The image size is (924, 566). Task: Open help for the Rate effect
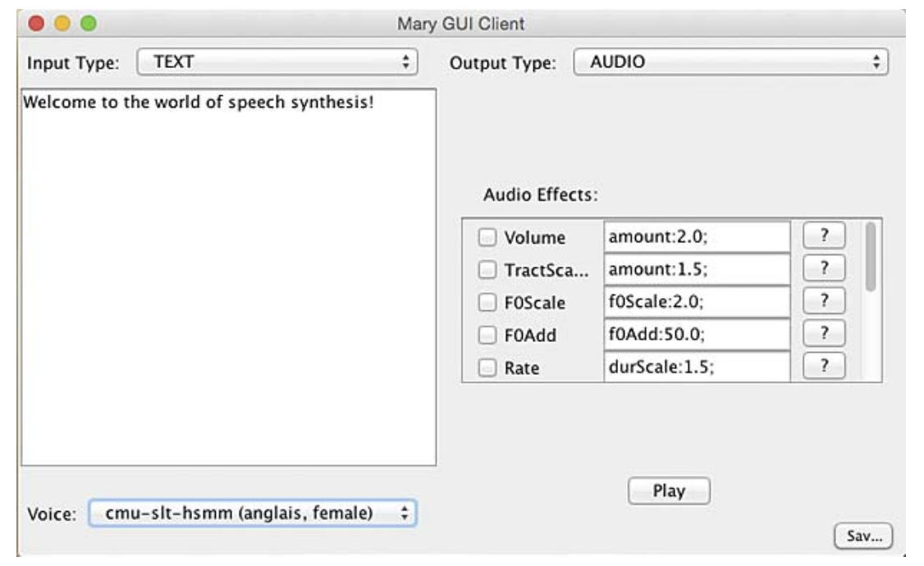[823, 366]
